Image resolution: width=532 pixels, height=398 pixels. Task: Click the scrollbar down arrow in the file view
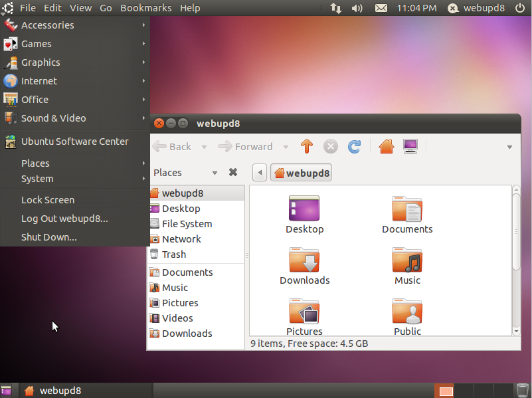click(516, 332)
